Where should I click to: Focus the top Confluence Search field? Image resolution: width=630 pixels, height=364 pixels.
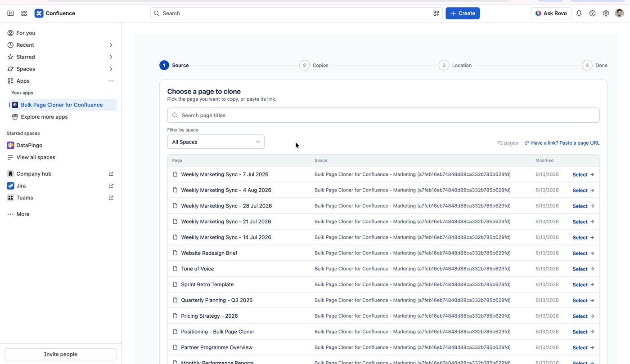click(296, 13)
